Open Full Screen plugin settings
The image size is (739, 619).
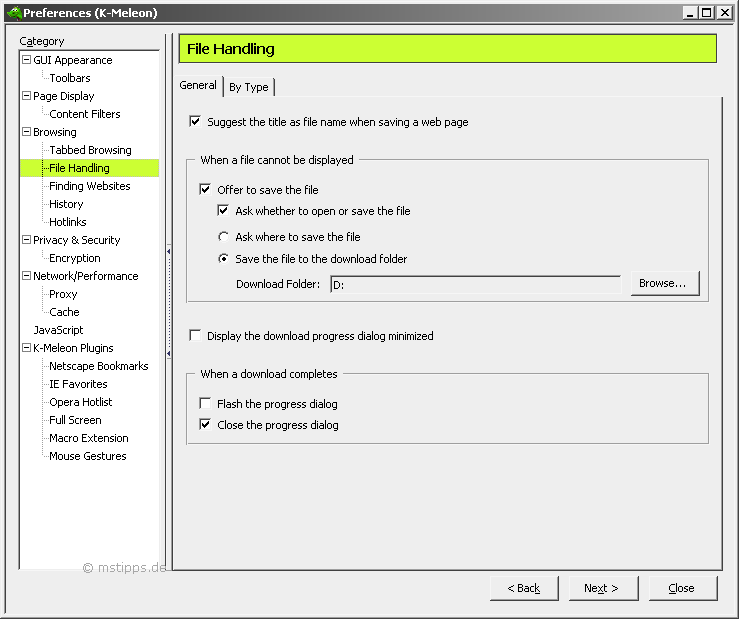pyautogui.click(x=75, y=420)
